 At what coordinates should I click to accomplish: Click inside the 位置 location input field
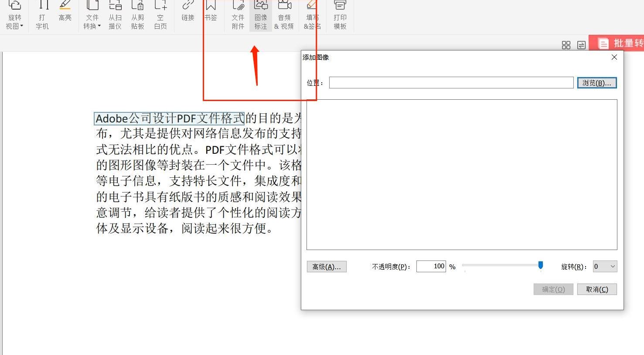(x=451, y=82)
